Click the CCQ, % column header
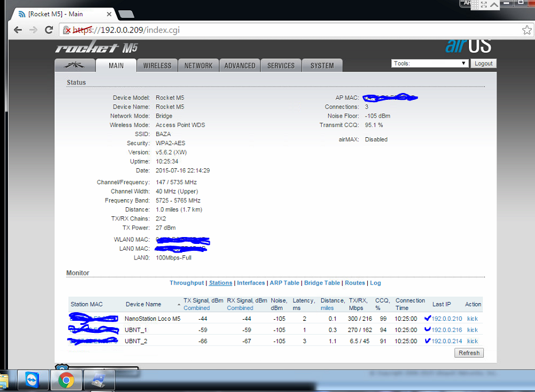535x392 pixels. (383, 304)
